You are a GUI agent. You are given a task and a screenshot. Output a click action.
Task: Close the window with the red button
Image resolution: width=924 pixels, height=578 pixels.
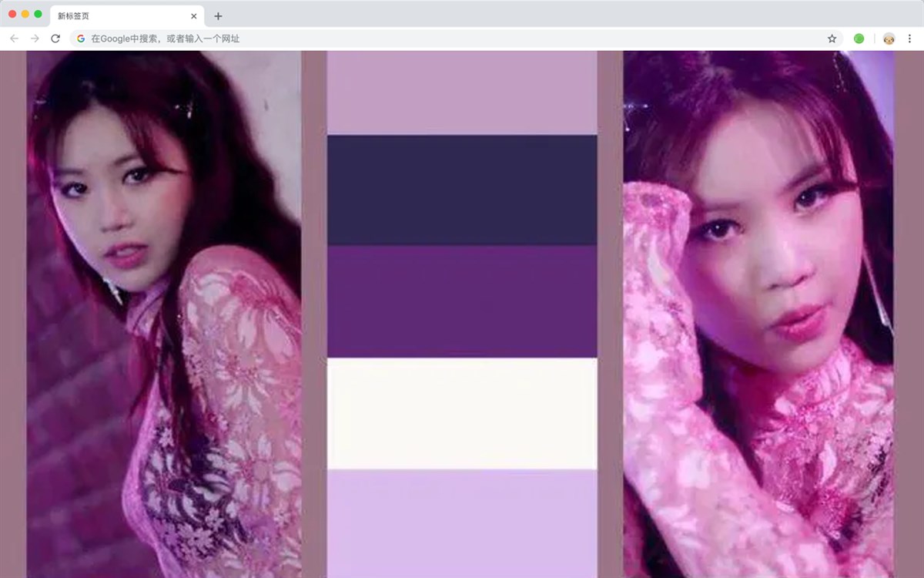tap(12, 14)
